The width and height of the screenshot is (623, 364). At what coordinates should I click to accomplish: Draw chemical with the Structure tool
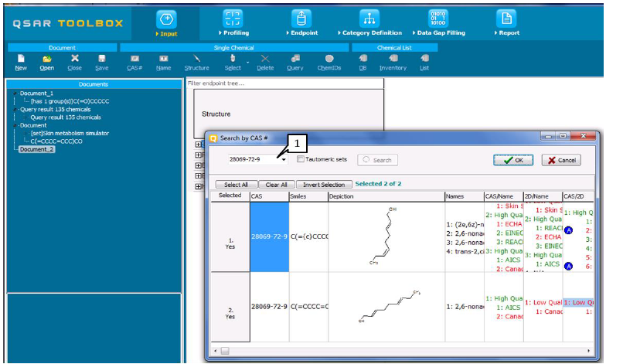point(196,63)
